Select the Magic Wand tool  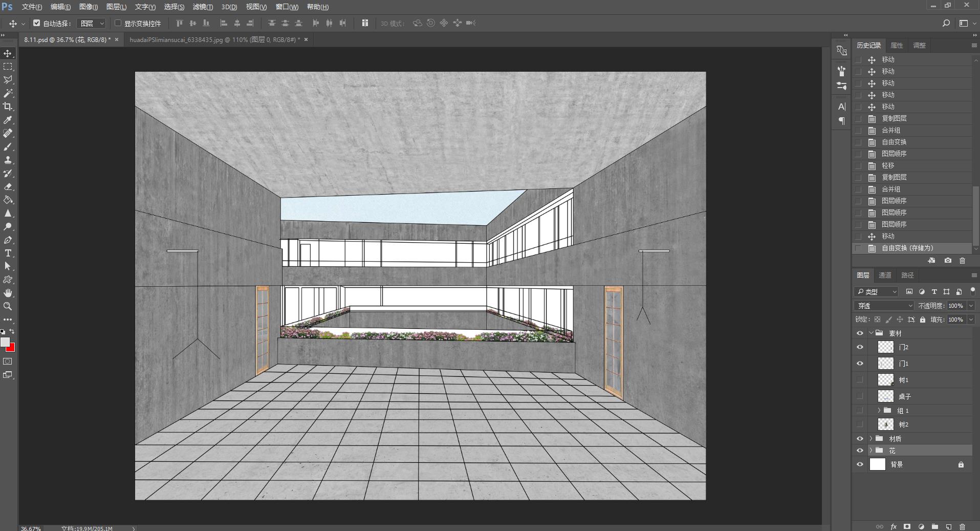8,93
